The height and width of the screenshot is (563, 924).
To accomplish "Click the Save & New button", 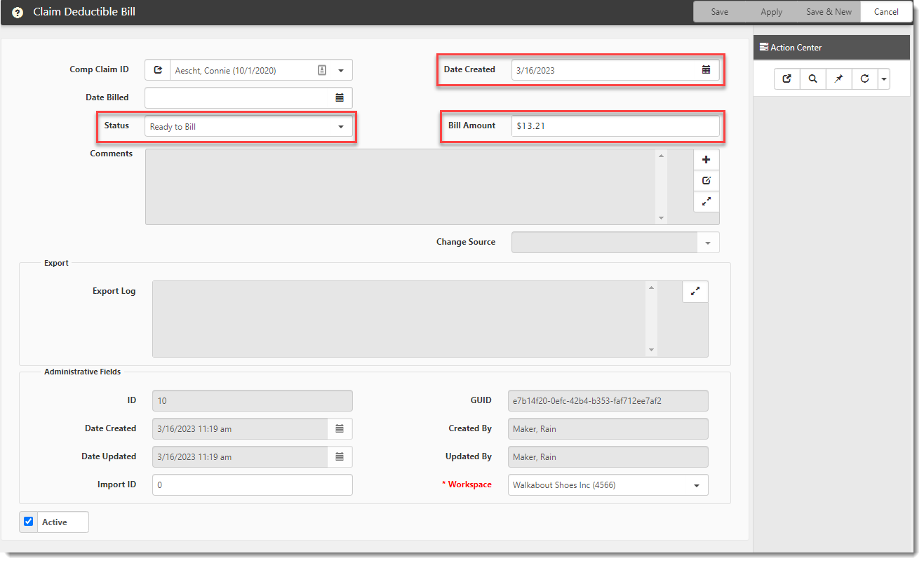I will click(x=829, y=12).
